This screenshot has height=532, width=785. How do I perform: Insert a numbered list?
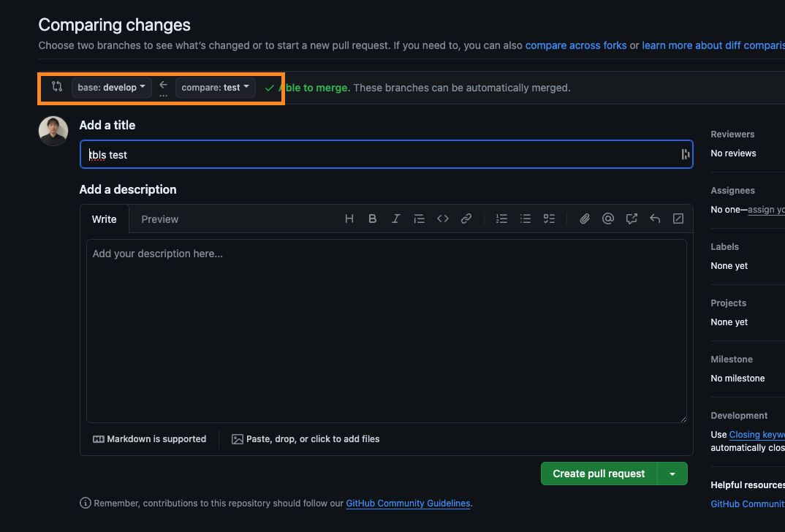[x=501, y=218]
